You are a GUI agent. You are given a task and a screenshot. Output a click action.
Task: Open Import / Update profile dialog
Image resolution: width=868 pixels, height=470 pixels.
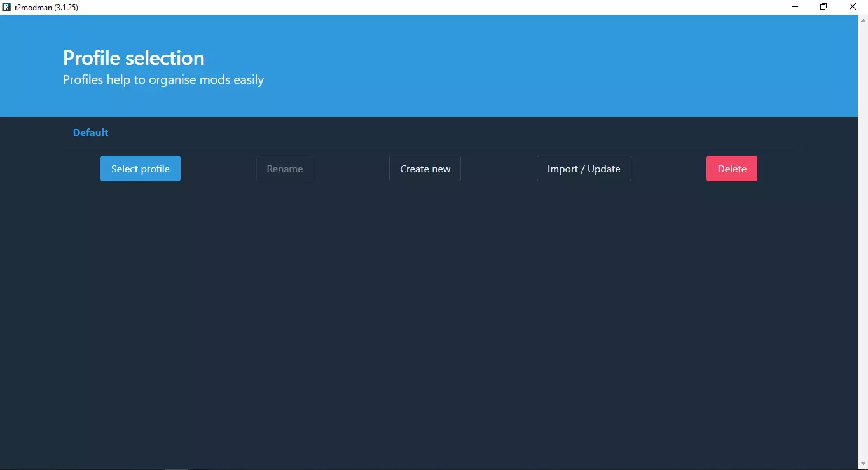(584, 169)
